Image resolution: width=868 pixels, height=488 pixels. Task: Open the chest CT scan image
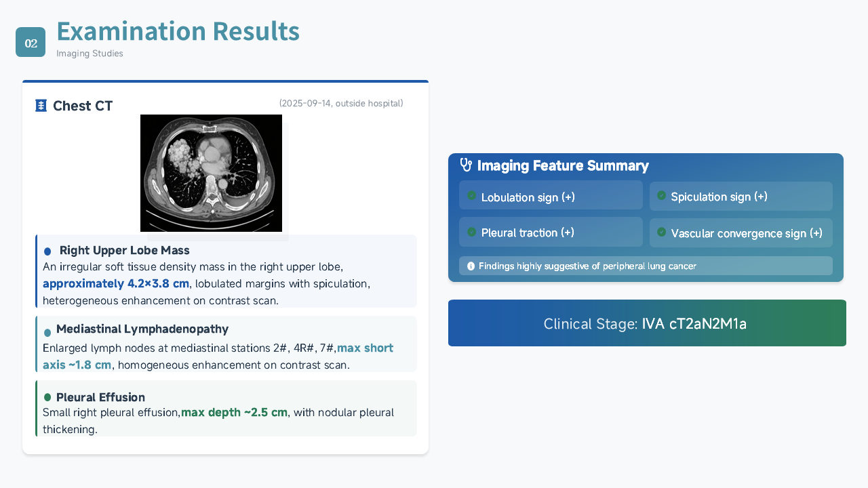pyautogui.click(x=211, y=173)
